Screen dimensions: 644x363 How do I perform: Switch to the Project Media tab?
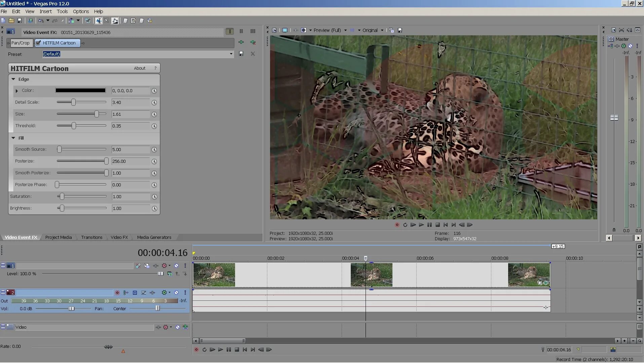(59, 238)
